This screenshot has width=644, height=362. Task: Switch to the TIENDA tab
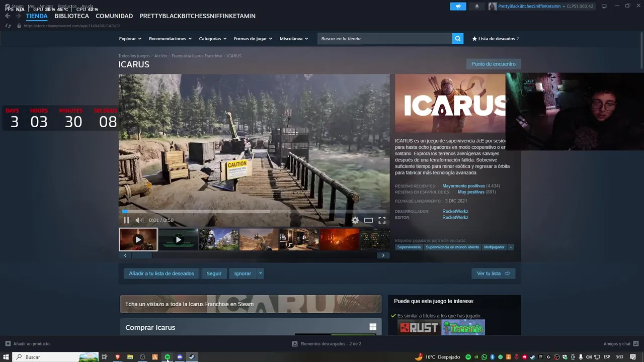coord(37,16)
